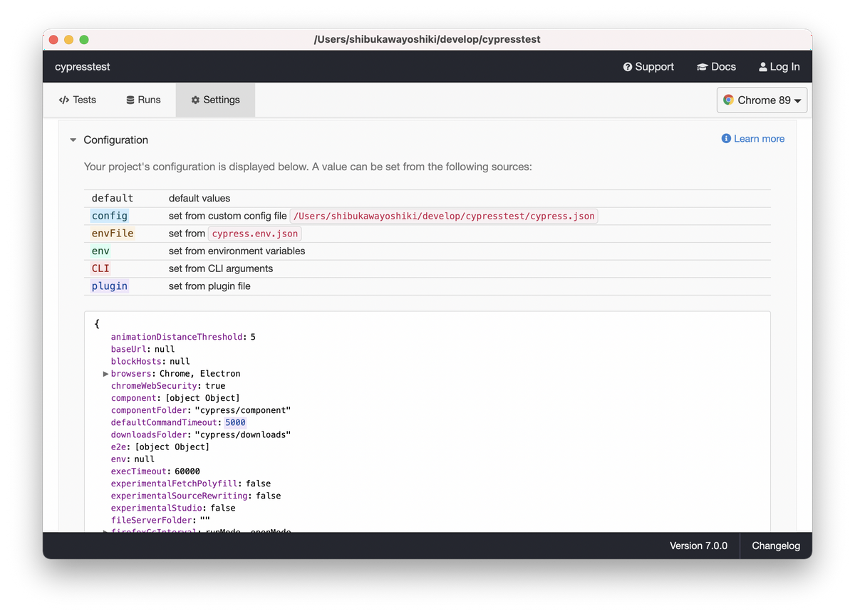Click the downloadsFolder key
This screenshot has width=855, height=616.
click(150, 434)
